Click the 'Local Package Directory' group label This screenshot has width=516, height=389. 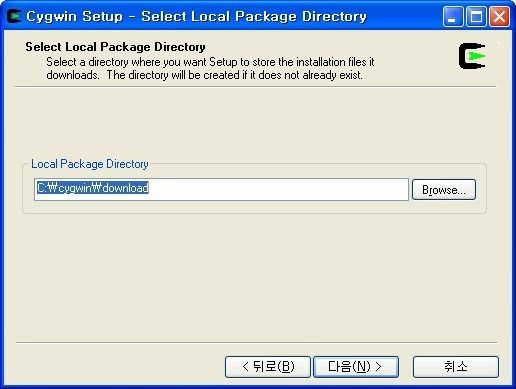[90, 164]
